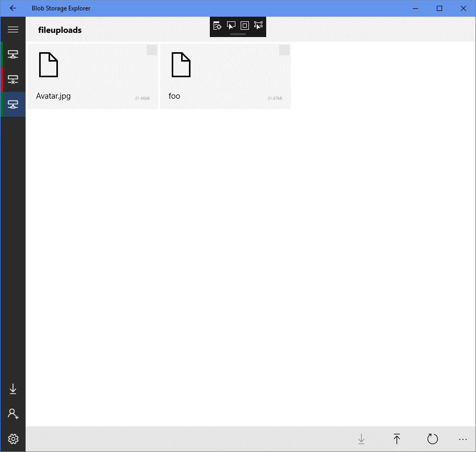Check the selection box on foo tile
The height and width of the screenshot is (452, 476).
point(284,50)
